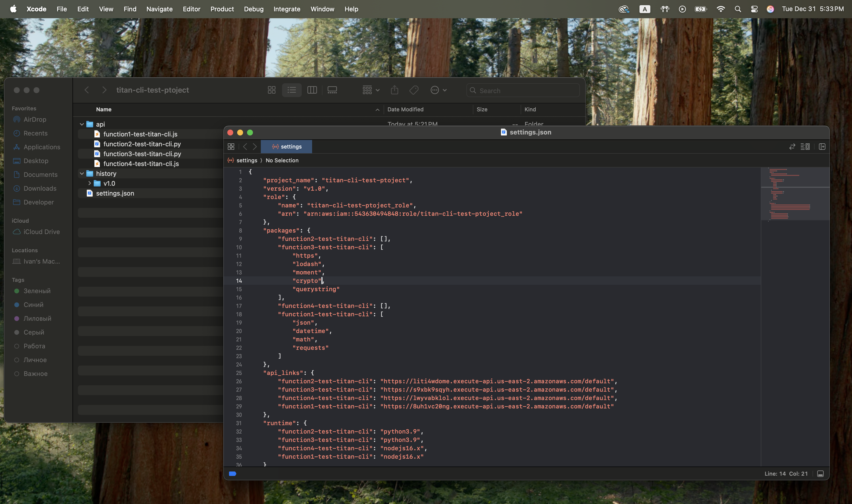Image resolution: width=852 pixels, height=504 pixels.
Task: Open the Xcode File menu
Action: 62,9
